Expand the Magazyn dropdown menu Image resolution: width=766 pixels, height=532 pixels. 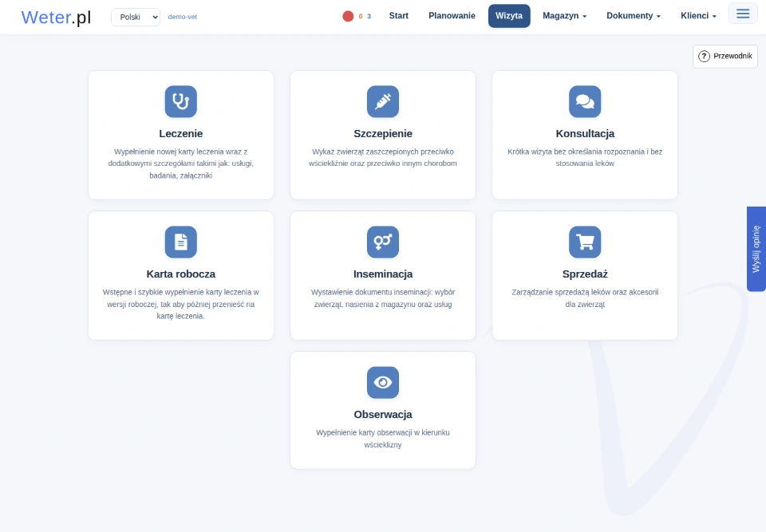[x=565, y=16]
